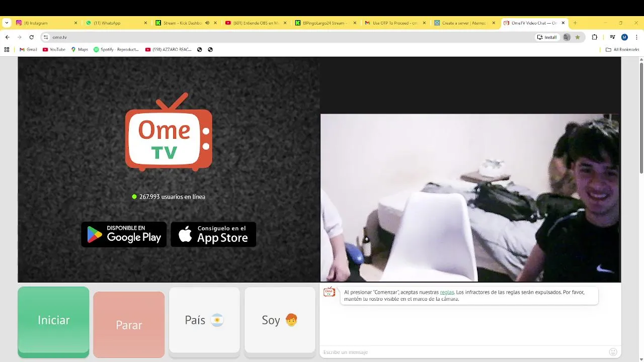
Task: Open first globe bookmark icon
Action: click(200, 50)
